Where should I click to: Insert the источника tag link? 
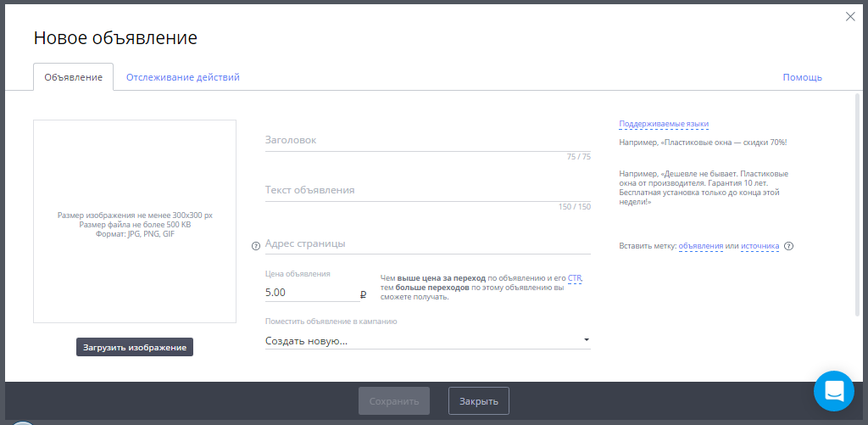point(759,247)
